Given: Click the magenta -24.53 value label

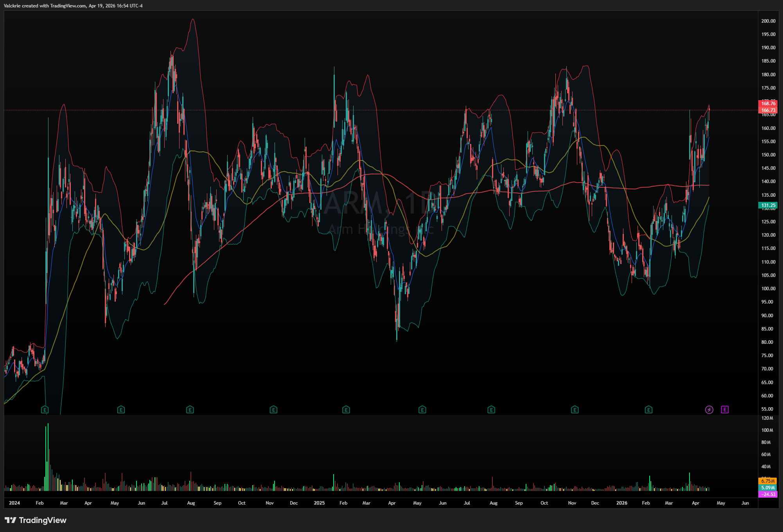Looking at the screenshot, I should [768, 494].
